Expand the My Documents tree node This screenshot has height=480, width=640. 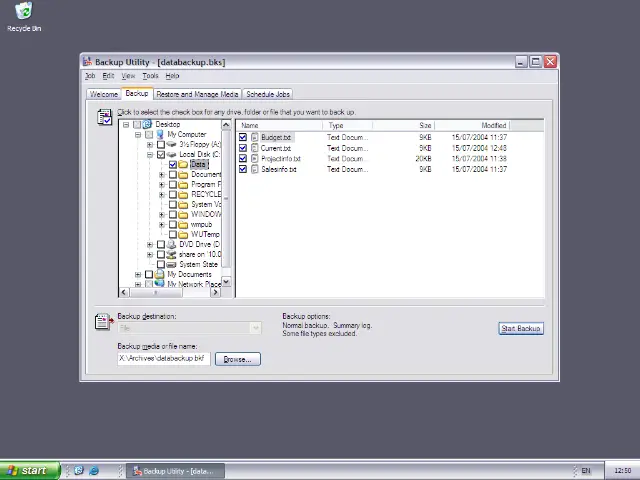(x=138, y=274)
